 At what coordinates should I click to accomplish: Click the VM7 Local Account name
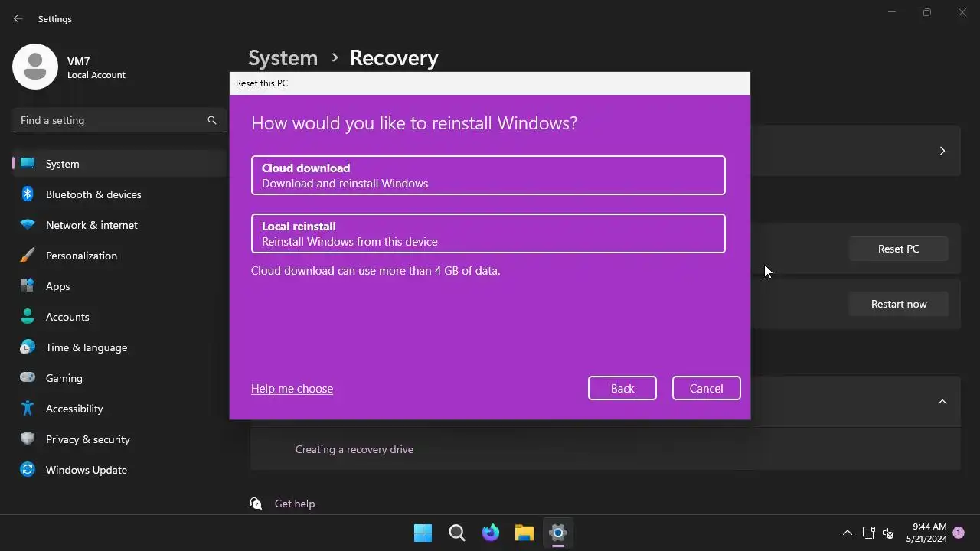[x=96, y=67]
